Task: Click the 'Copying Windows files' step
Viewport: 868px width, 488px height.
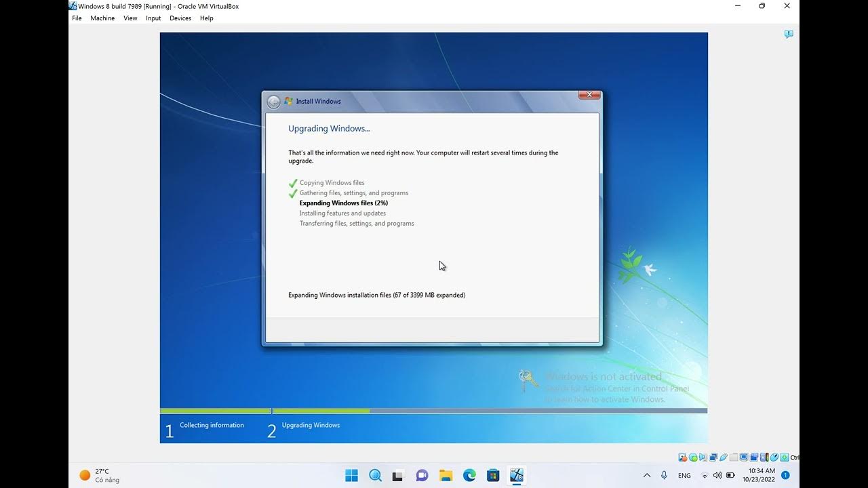Action: 332,183
